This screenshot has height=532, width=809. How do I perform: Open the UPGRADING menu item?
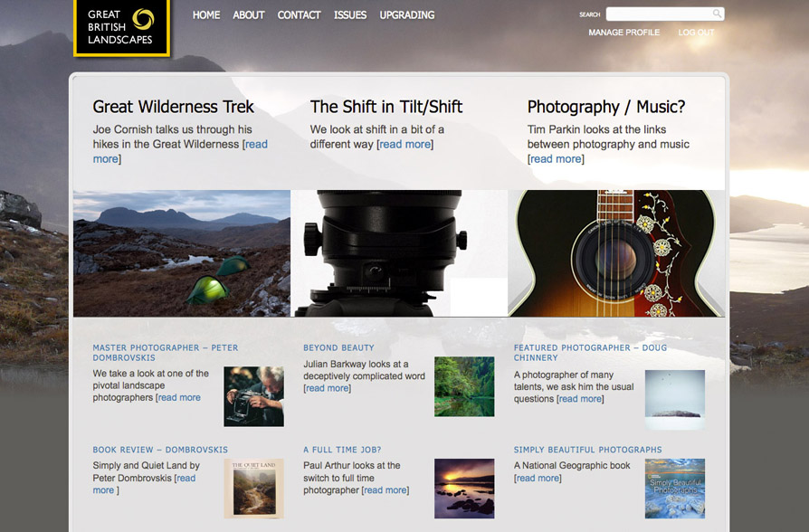(x=406, y=15)
